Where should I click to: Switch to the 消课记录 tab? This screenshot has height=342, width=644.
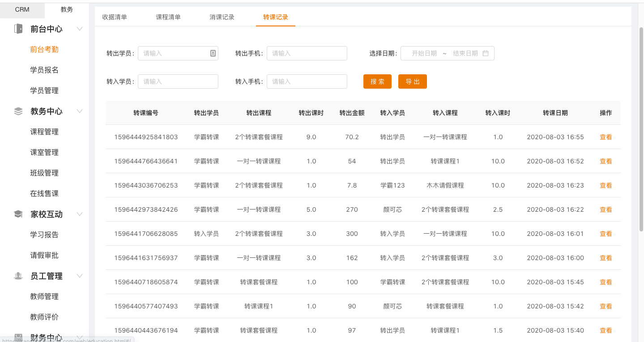[x=222, y=17]
